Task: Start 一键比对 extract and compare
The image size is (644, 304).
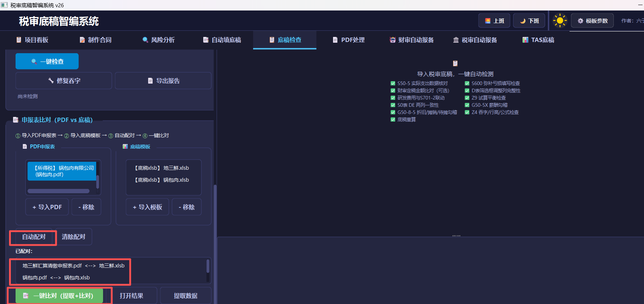Action: click(x=59, y=296)
